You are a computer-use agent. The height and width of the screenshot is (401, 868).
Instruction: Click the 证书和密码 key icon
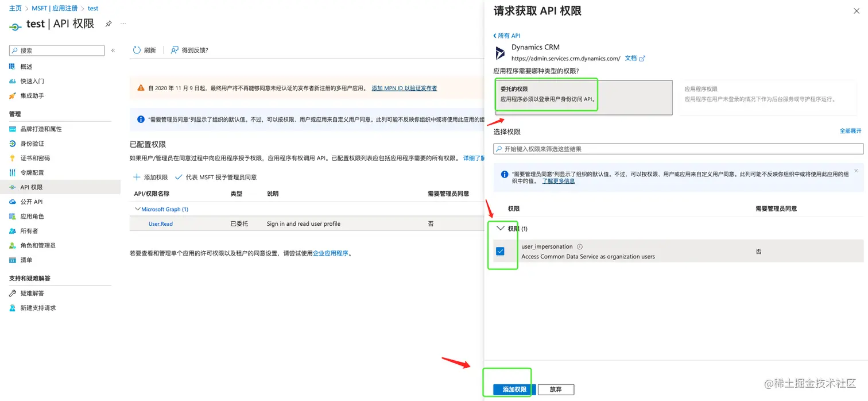click(13, 158)
